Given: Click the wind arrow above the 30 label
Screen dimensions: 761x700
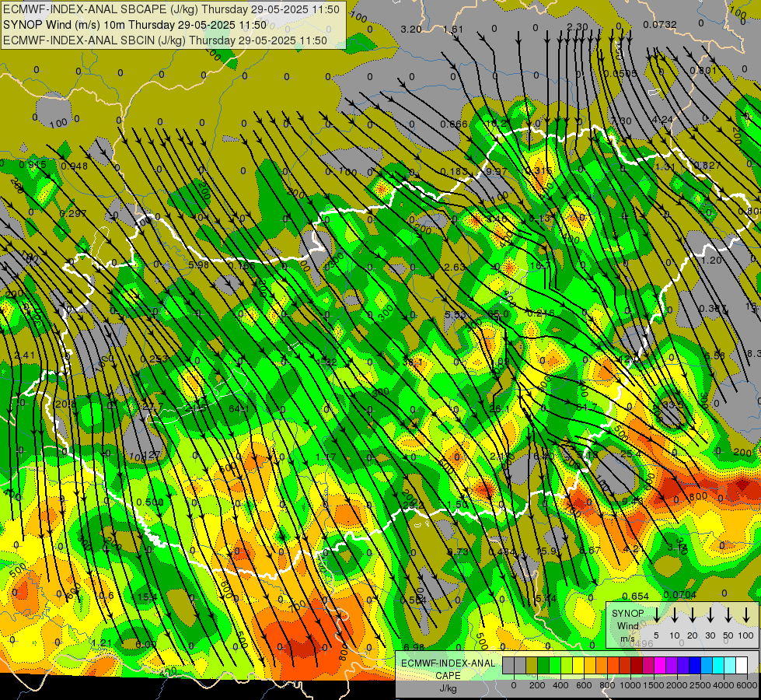Looking at the screenshot, I should coord(710,614).
